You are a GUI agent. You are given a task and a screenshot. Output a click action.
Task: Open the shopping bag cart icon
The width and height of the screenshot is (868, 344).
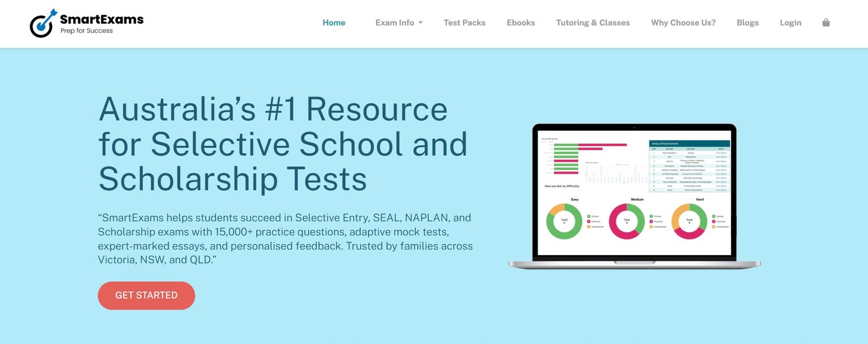826,23
